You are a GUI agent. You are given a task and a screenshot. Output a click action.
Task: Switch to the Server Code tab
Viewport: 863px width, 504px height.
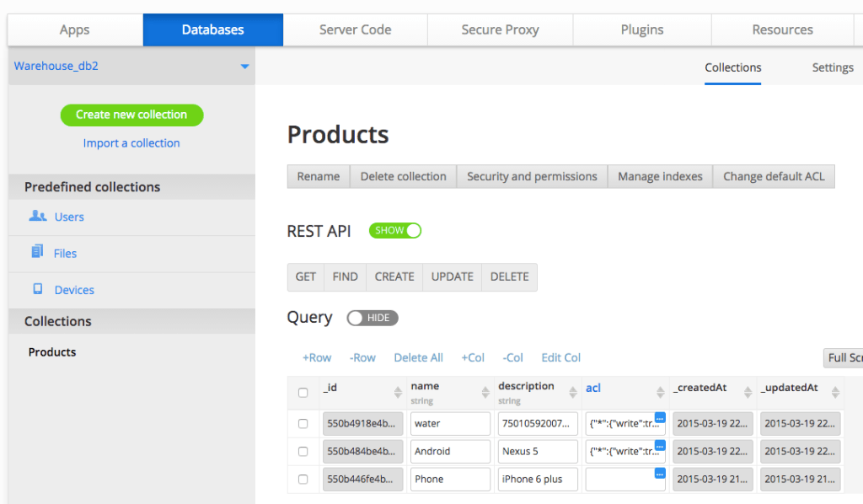[354, 29]
